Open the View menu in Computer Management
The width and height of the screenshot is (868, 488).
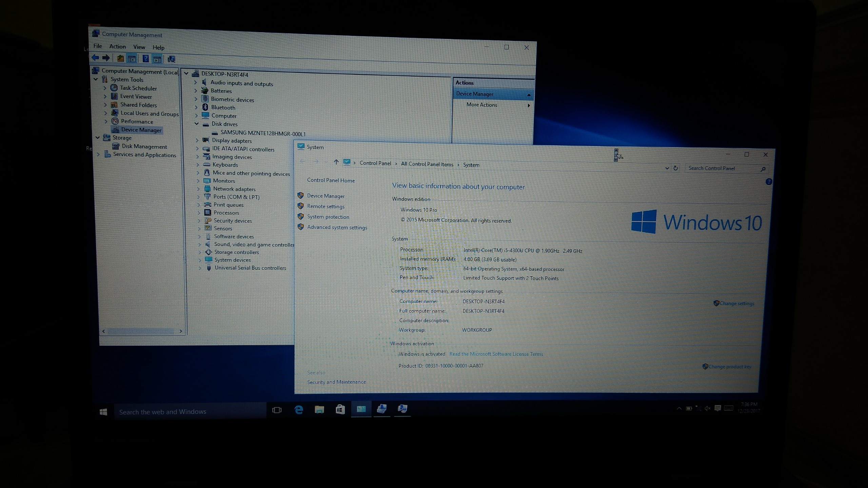tap(139, 47)
